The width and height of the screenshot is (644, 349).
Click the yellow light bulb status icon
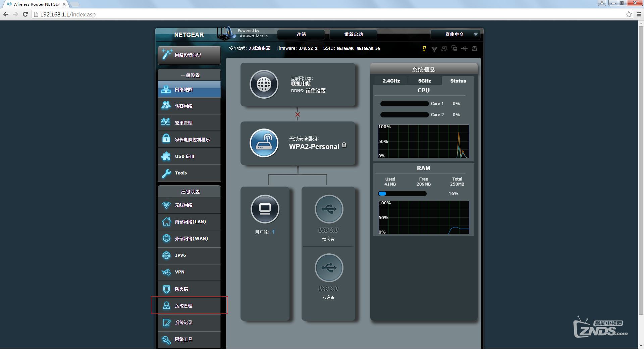[x=424, y=49]
